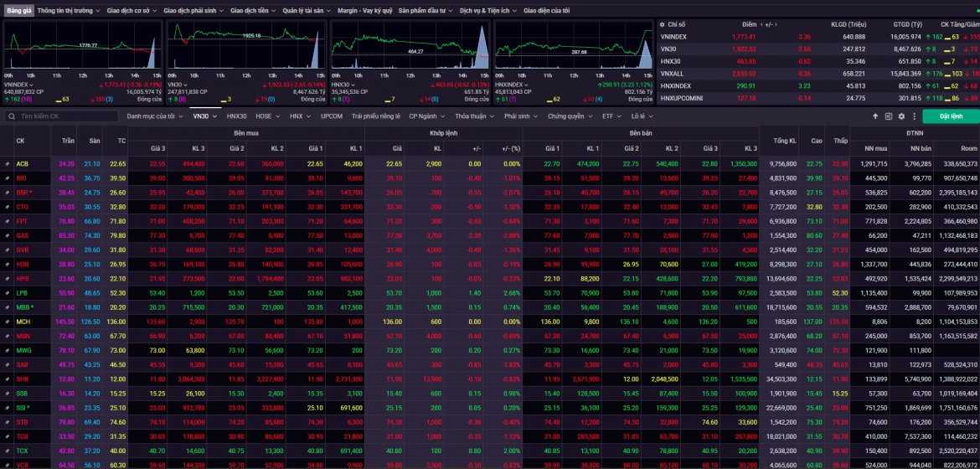The height and width of the screenshot is (469, 980).
Task: Pin the SAB stock row
Action: click(x=8, y=364)
